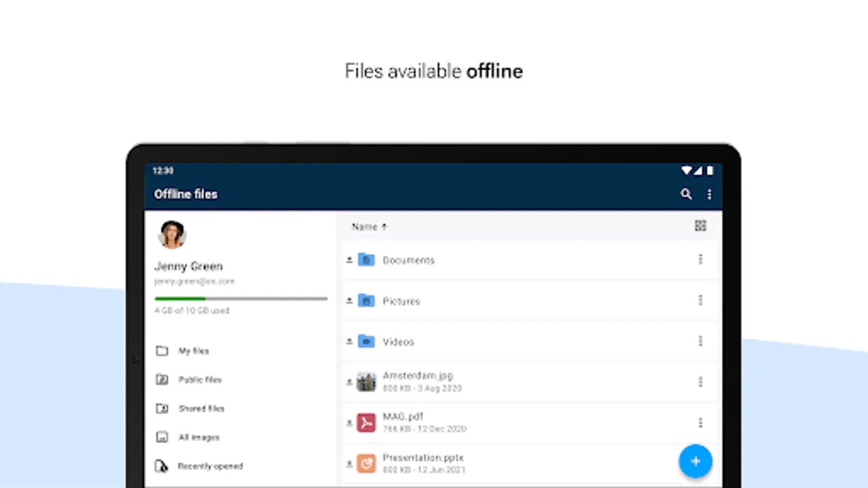Open the Videos folder icon
Screen dimensions: 868x488
pyautogui.click(x=367, y=341)
